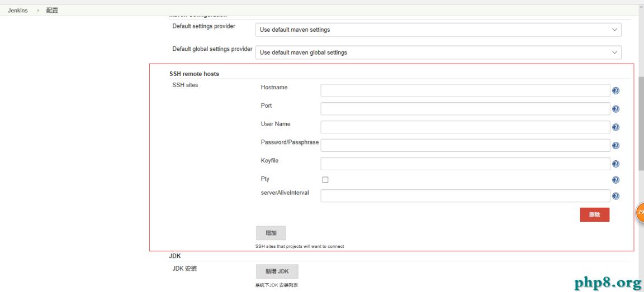Click the page vertical scrollbar thumb
Screen dimensions: 644x292
(x=641, y=123)
